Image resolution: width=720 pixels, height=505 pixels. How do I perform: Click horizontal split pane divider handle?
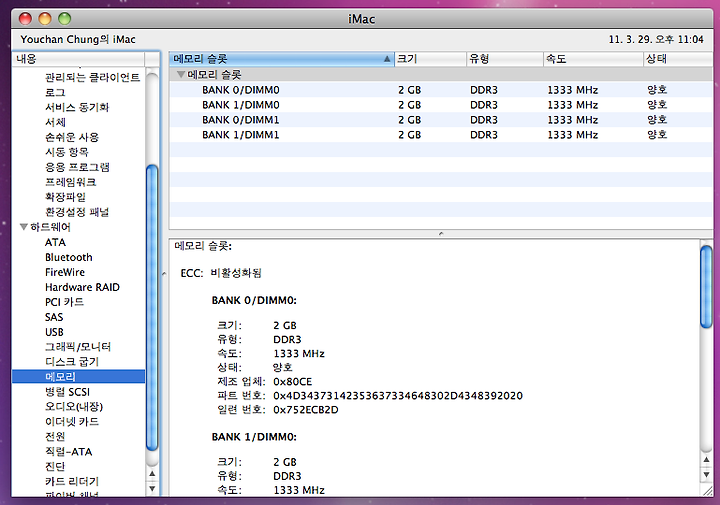coord(441,234)
